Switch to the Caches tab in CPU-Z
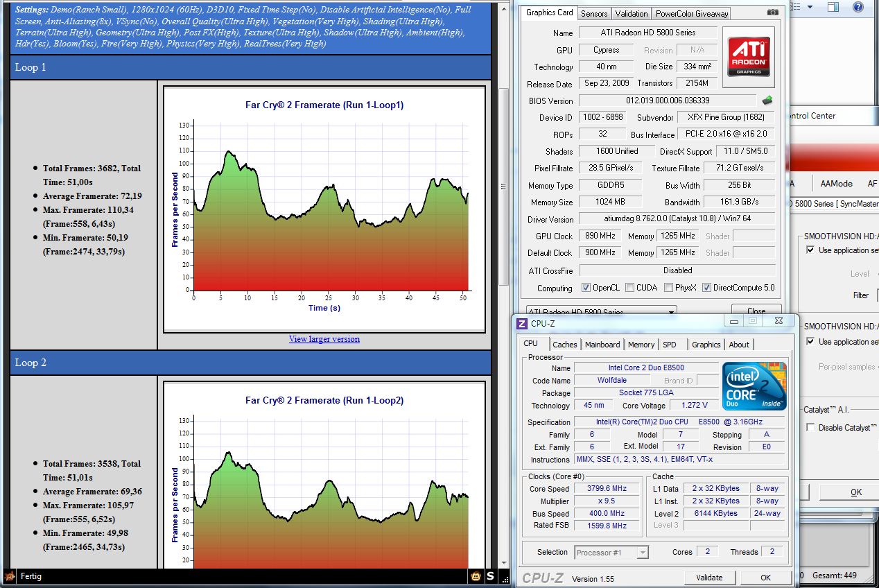This screenshot has width=879, height=588. point(565,345)
